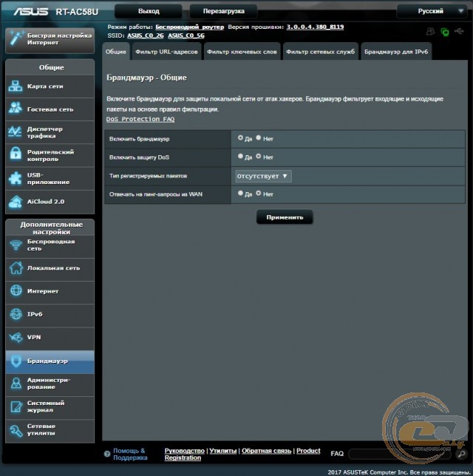Image resolution: width=473 pixels, height=476 pixels.
Task: Select Да for ping requests from WAN
Action: 240,193
